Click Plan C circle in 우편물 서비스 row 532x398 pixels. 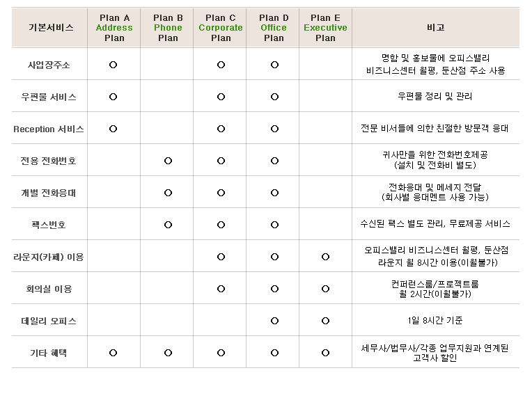[221, 97]
